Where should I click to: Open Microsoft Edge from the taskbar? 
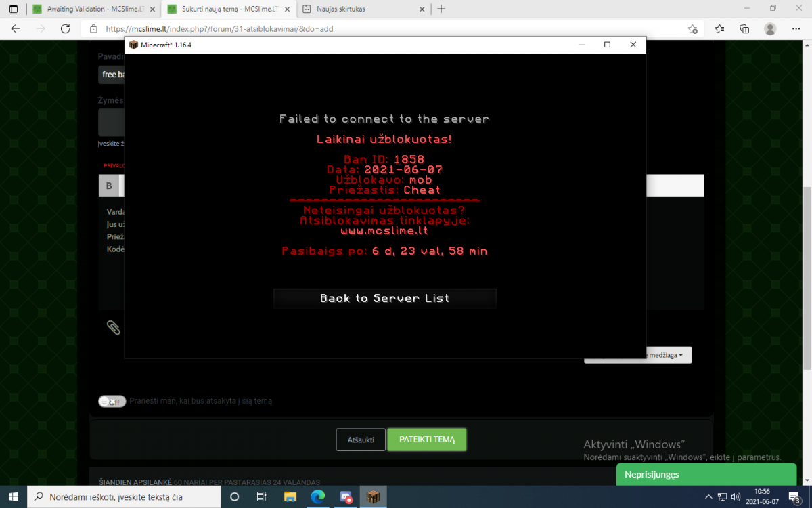pos(318,496)
